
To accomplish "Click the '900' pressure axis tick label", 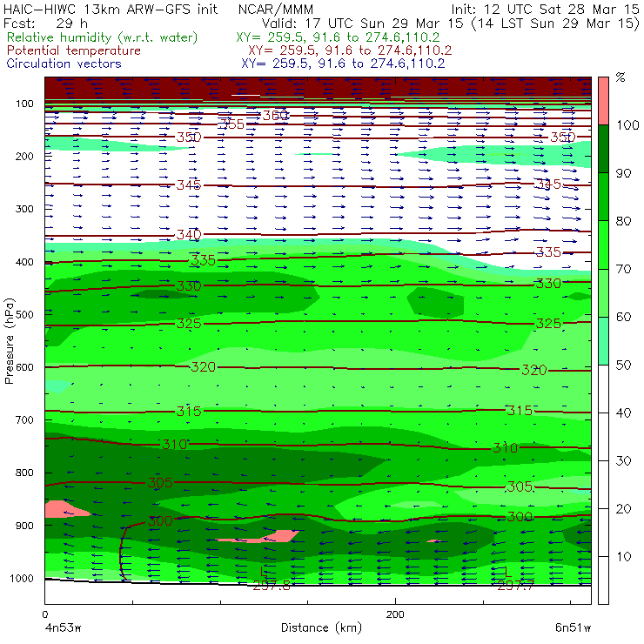I will (x=24, y=526).
